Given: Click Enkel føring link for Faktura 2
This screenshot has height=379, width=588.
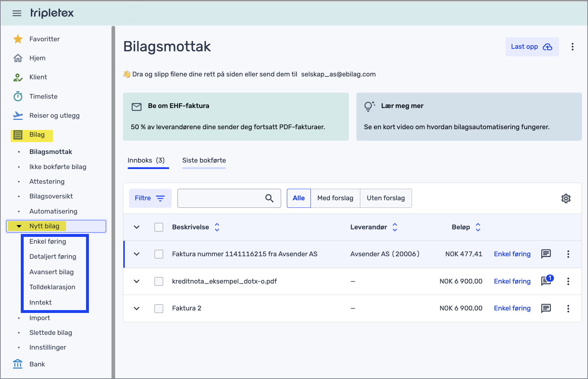Looking at the screenshot, I should 512,308.
